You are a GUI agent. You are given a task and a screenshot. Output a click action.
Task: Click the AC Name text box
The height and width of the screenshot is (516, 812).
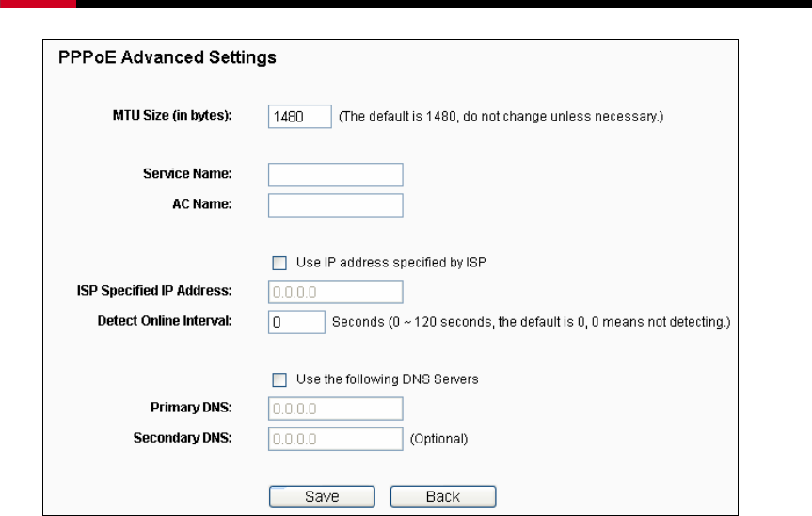[336, 205]
